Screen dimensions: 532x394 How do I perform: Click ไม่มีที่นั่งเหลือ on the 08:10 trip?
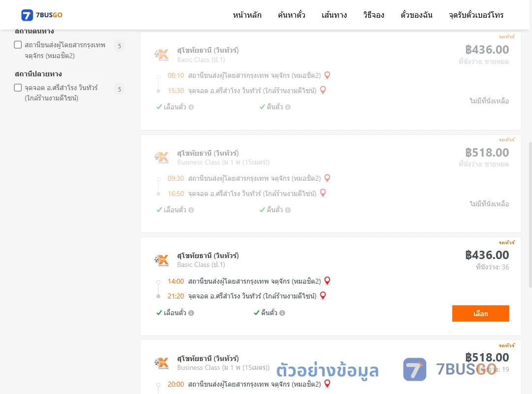click(x=489, y=101)
